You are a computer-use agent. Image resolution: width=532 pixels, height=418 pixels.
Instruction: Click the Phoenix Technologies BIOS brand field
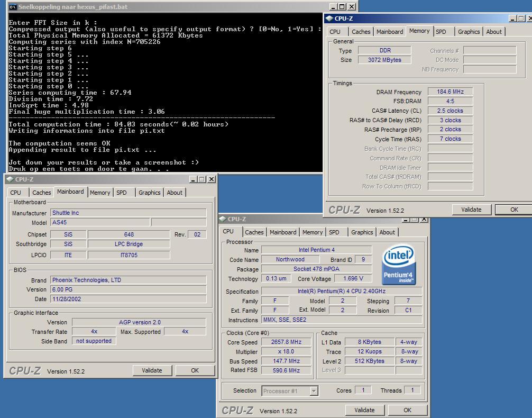click(x=129, y=280)
